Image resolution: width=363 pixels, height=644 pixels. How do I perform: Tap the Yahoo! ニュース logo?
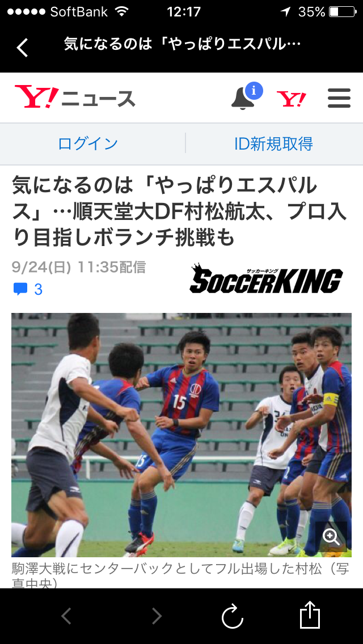(x=75, y=97)
